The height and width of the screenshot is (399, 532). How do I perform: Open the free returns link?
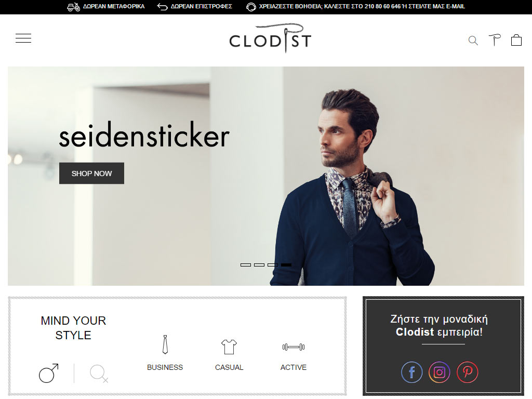[x=195, y=6]
